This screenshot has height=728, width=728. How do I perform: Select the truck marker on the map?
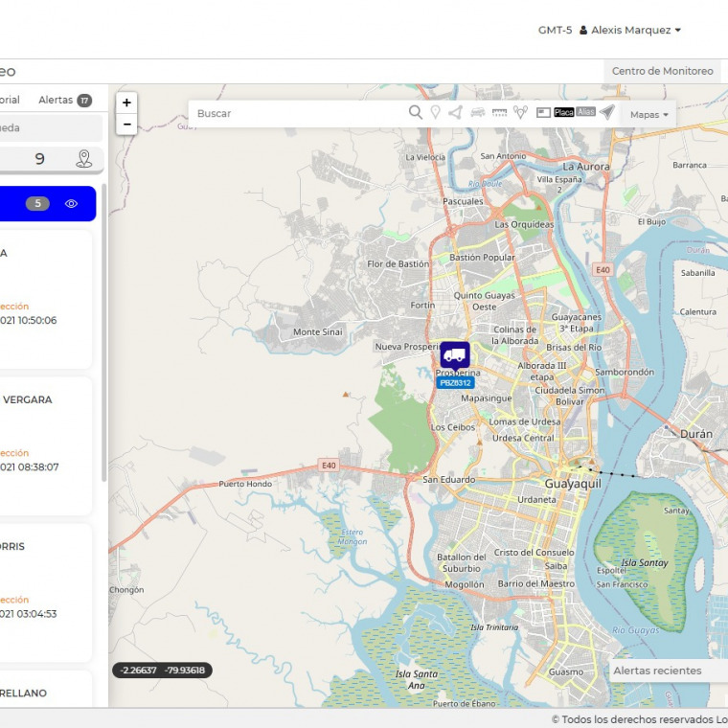pyautogui.click(x=455, y=356)
